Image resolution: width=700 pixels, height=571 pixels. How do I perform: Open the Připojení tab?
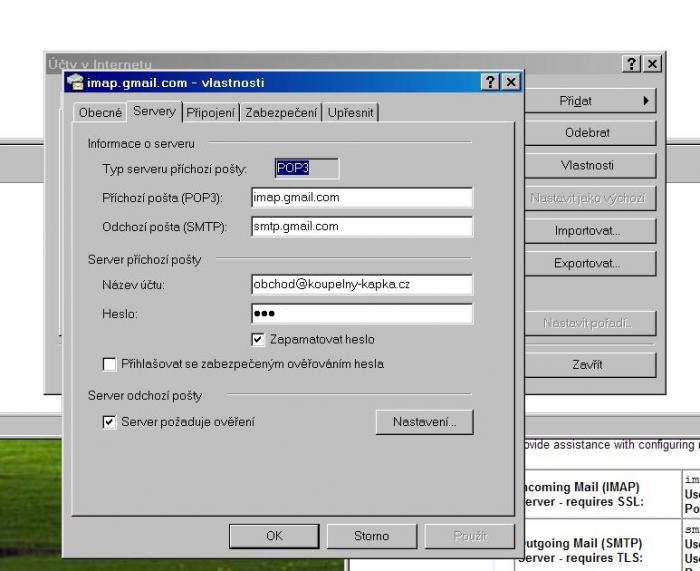point(210,113)
